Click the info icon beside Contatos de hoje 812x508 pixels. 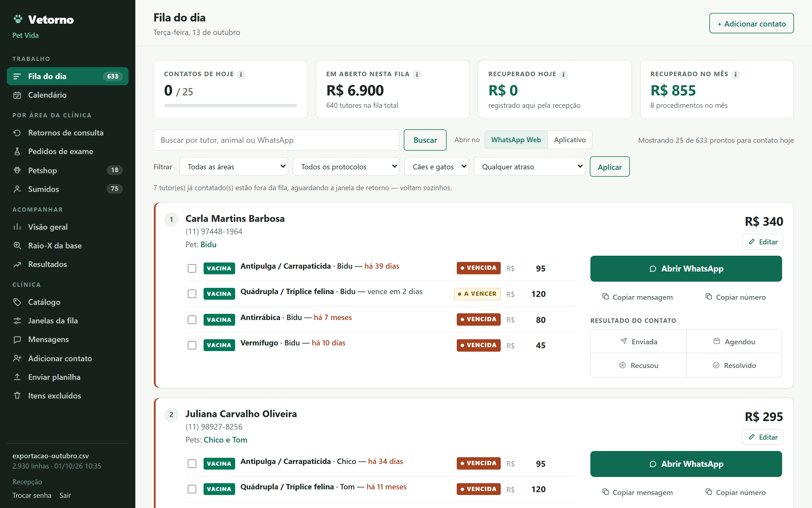click(x=241, y=75)
